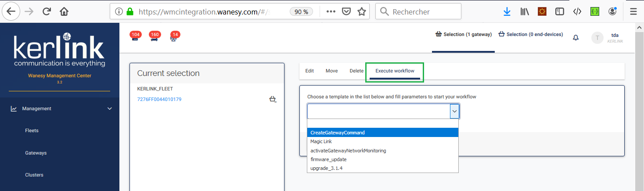644x191 pixels.
Task: Collapse the Management sidebar section
Action: click(110, 108)
